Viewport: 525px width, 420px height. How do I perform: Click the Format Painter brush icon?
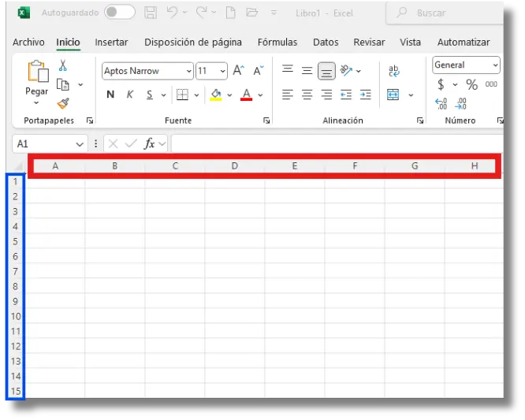[63, 103]
